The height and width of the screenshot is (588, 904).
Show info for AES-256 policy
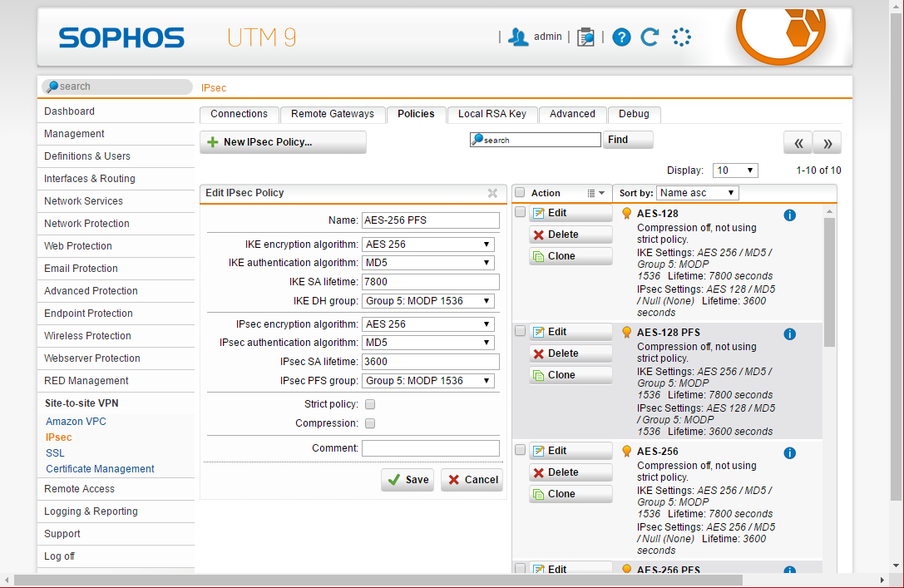790,452
